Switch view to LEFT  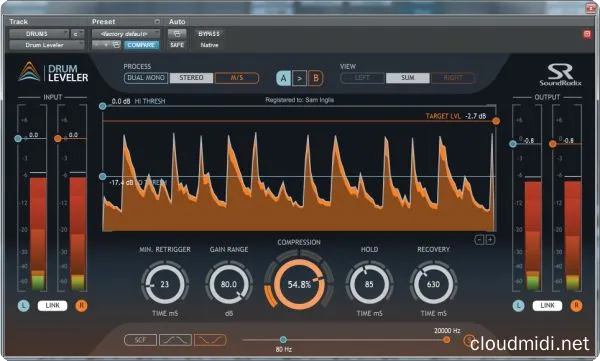362,78
